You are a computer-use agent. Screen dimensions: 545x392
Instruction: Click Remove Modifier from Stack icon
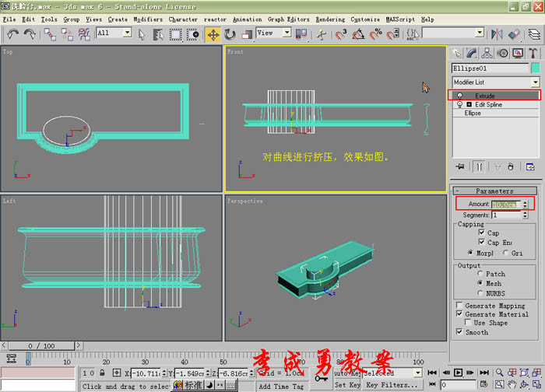pos(511,166)
